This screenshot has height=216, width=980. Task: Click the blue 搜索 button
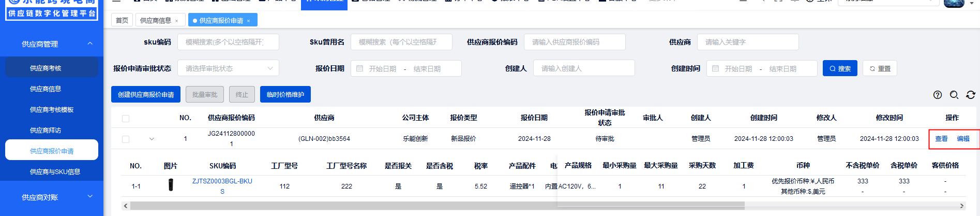[840, 68]
